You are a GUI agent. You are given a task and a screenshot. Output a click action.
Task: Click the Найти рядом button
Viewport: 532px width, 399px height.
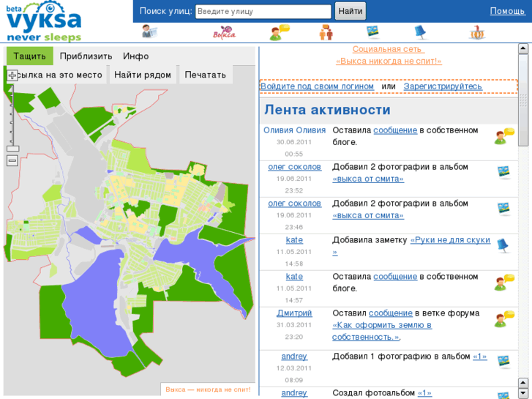(143, 75)
